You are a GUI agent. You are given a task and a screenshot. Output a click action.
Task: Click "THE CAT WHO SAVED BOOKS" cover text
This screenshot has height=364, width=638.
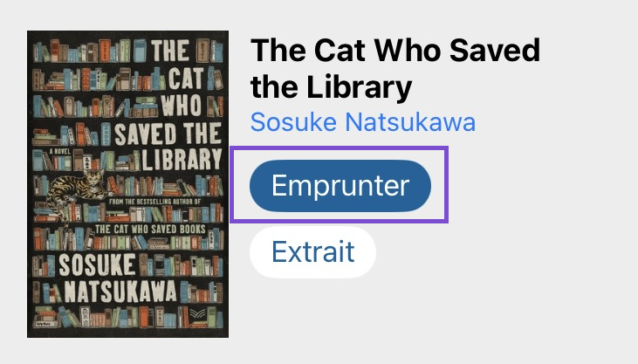point(150,230)
